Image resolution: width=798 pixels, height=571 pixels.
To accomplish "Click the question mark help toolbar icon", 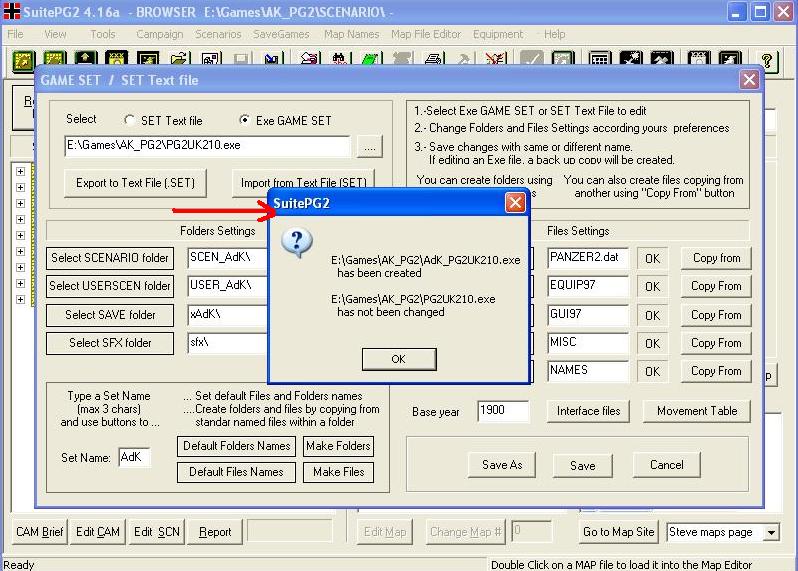I will (x=767, y=61).
